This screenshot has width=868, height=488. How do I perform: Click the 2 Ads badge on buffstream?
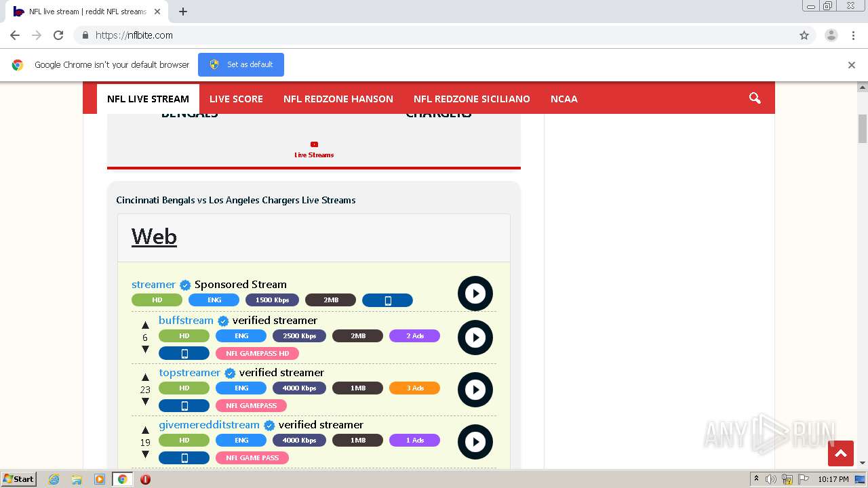click(414, 336)
